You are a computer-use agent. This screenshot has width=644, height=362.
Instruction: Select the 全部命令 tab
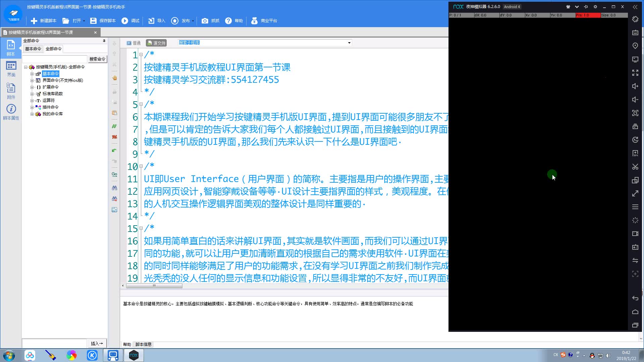click(x=54, y=49)
